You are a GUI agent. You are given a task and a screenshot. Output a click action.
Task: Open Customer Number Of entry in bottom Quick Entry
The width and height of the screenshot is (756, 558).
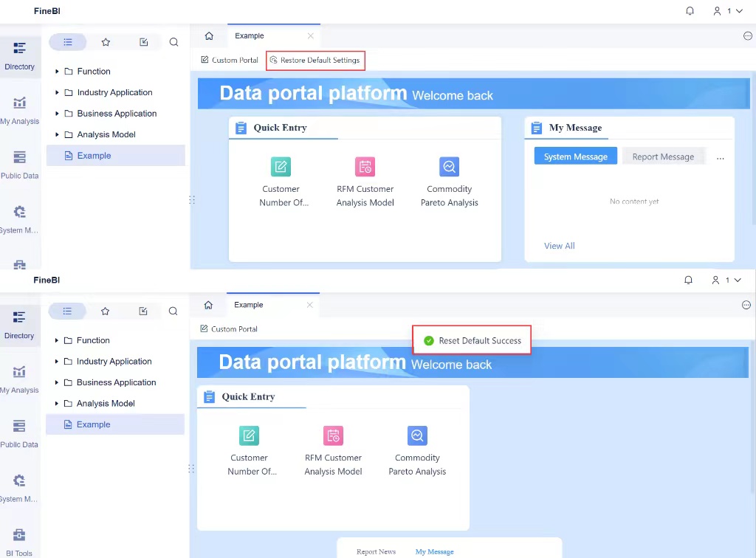[x=249, y=450]
